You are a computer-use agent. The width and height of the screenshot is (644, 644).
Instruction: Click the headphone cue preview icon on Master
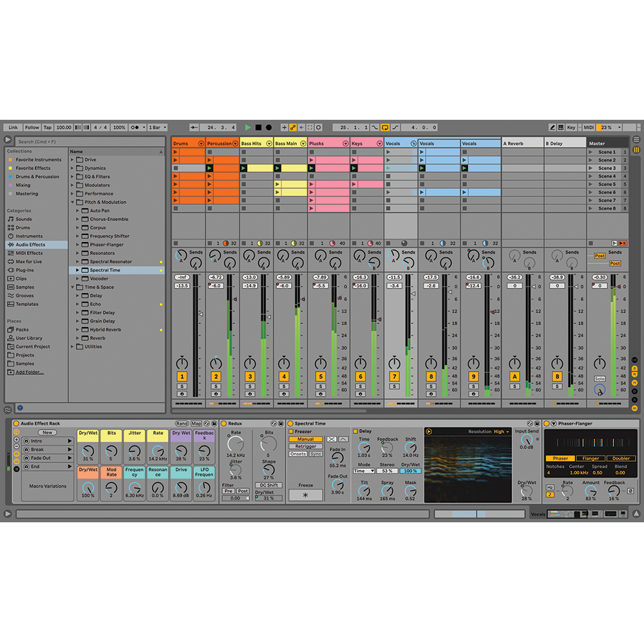click(600, 390)
